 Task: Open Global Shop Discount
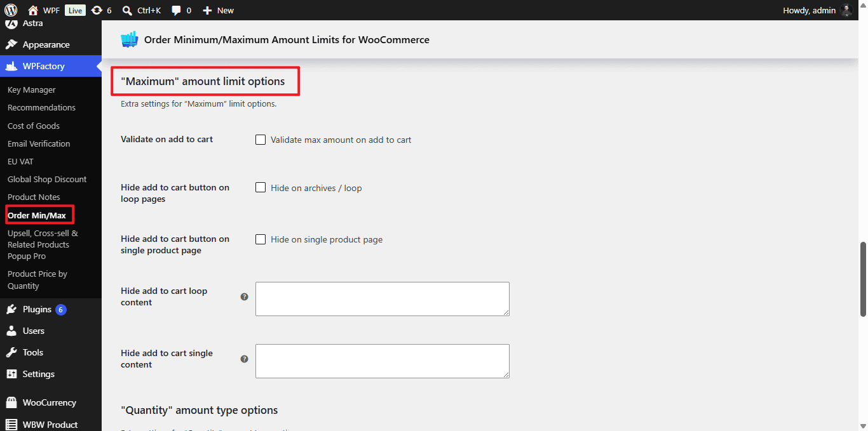point(47,179)
